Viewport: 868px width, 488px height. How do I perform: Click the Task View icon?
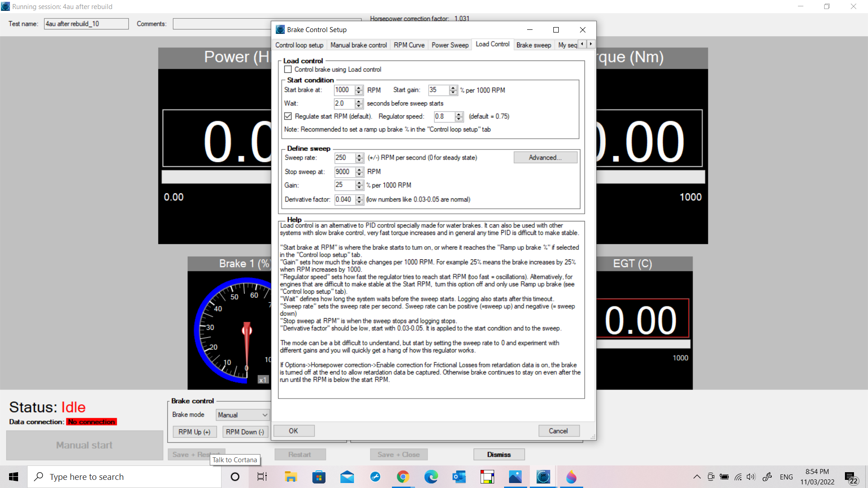[x=262, y=477]
